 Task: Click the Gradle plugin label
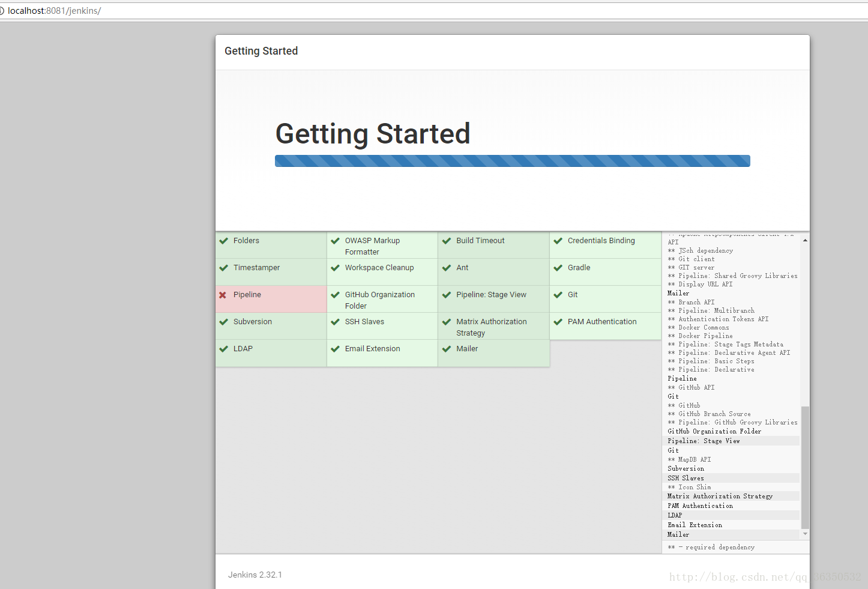click(x=579, y=268)
